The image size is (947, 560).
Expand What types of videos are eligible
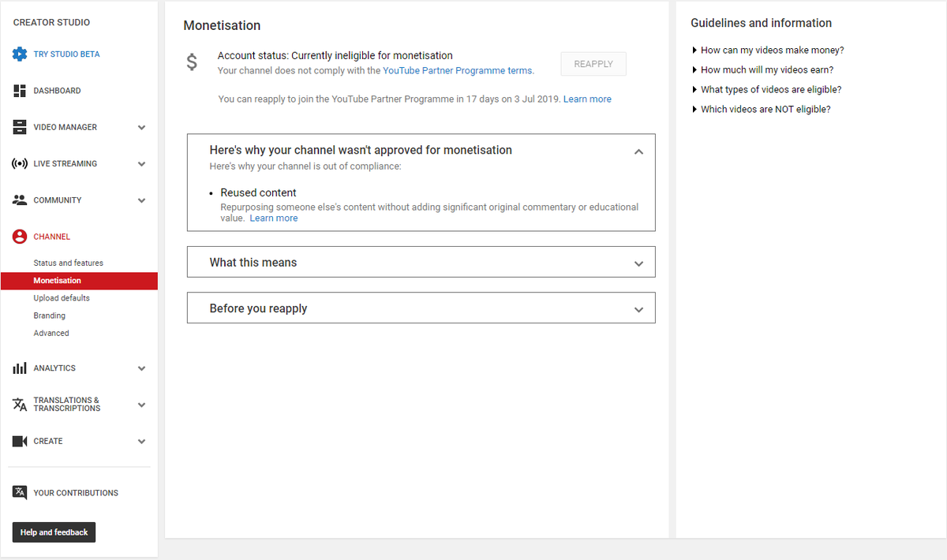tap(766, 90)
